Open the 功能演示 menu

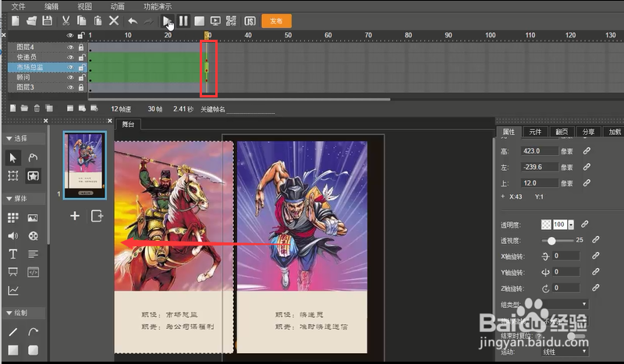[x=158, y=6]
